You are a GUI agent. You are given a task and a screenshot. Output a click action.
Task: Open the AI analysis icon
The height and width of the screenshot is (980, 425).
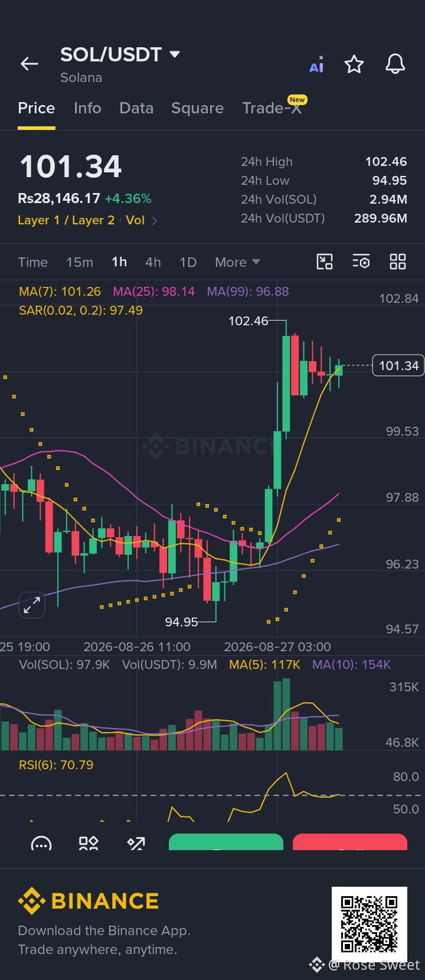pyautogui.click(x=317, y=64)
